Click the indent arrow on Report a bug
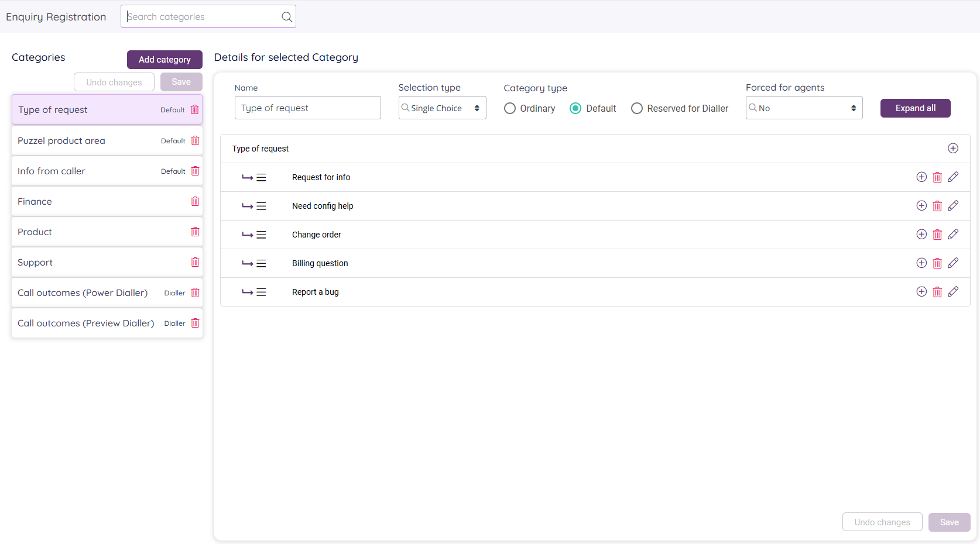Viewport: 980px width, 544px height. pos(247,292)
